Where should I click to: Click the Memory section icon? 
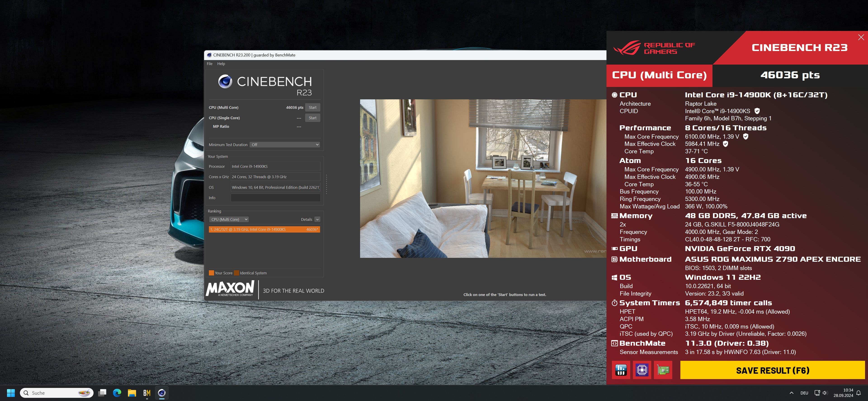[615, 215]
